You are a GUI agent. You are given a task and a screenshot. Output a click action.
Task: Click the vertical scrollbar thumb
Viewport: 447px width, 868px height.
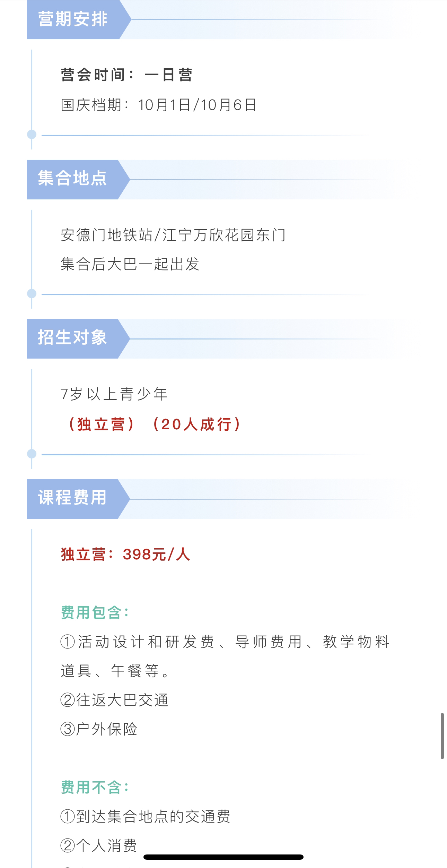442,736
